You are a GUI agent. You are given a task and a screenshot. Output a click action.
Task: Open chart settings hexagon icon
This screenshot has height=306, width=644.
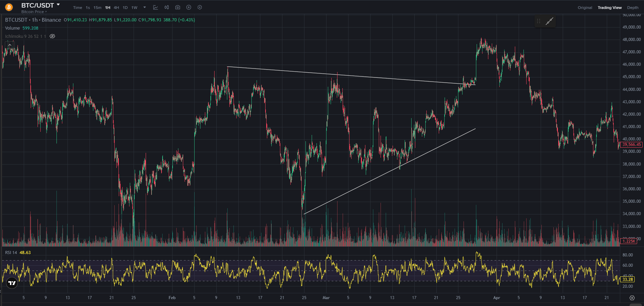click(x=200, y=7)
